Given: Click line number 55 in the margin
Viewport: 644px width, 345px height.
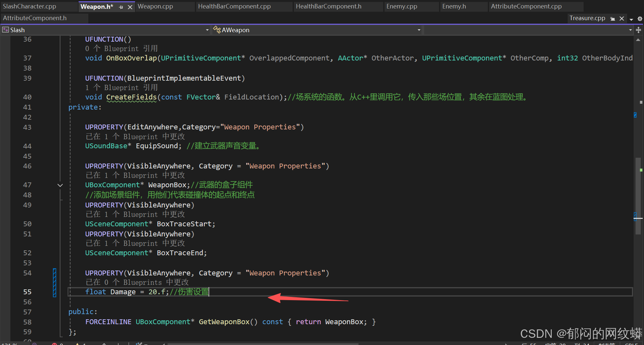Looking at the screenshot, I should pyautogui.click(x=27, y=292).
